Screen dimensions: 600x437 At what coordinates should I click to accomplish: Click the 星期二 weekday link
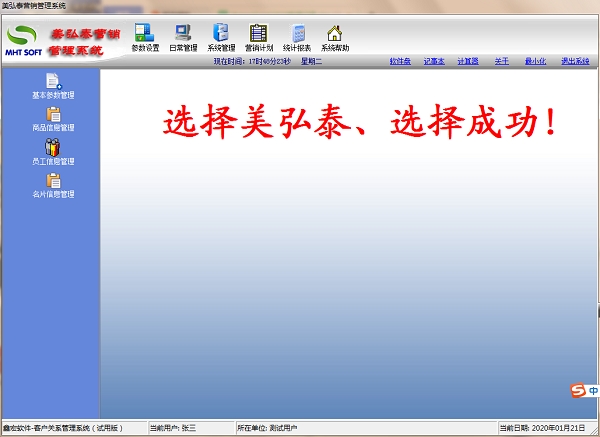click(311, 61)
